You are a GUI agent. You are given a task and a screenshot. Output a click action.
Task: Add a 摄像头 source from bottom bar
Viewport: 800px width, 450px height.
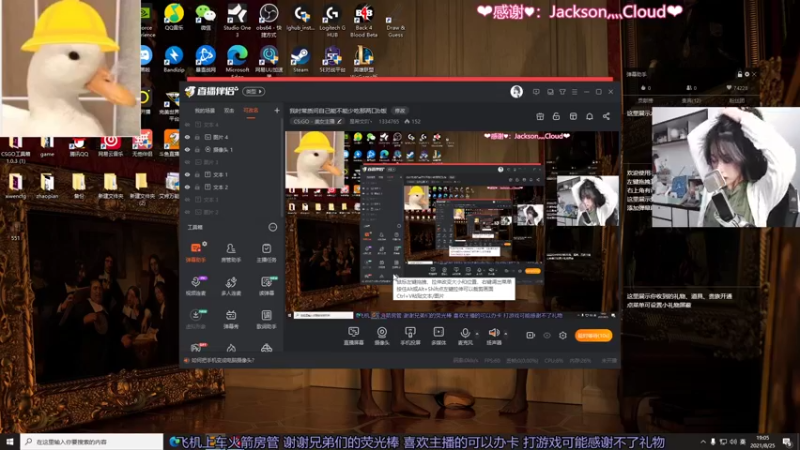tap(382, 336)
